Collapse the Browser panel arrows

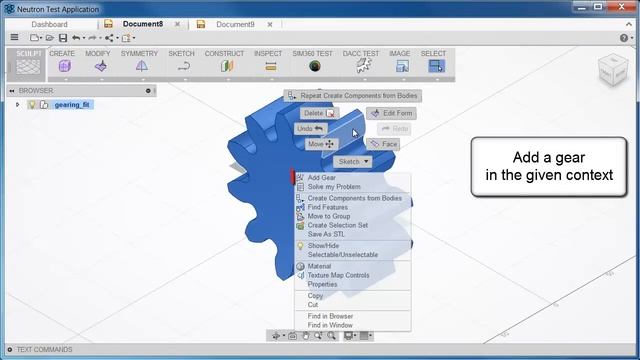click(12, 91)
